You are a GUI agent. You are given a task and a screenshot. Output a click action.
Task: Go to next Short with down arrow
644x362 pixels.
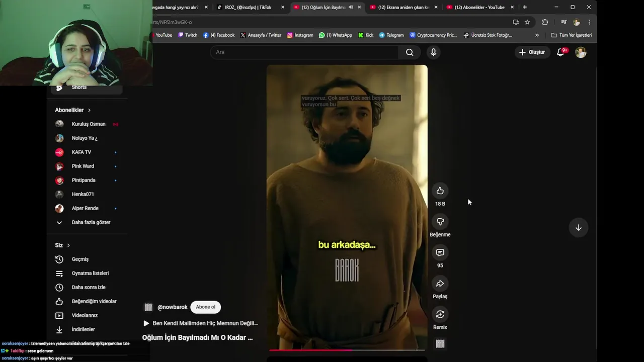tap(579, 228)
